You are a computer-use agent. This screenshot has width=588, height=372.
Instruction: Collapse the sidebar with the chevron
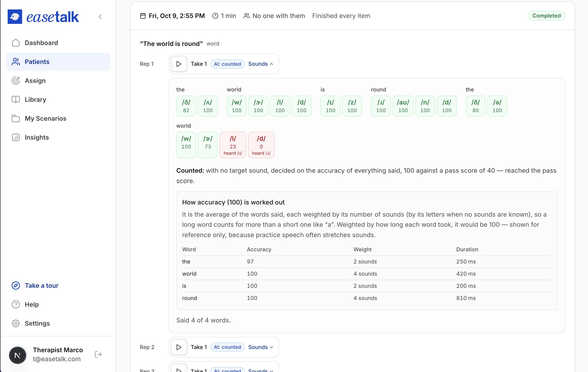click(x=100, y=17)
